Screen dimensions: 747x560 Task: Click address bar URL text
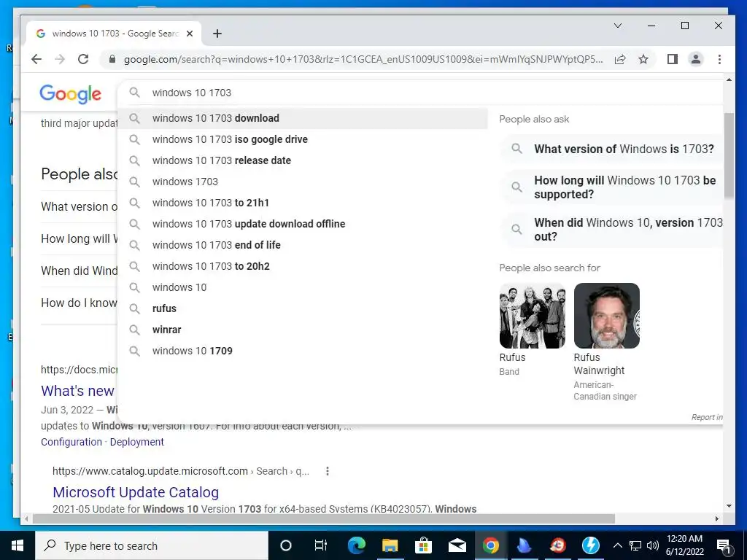pyautogui.click(x=363, y=59)
